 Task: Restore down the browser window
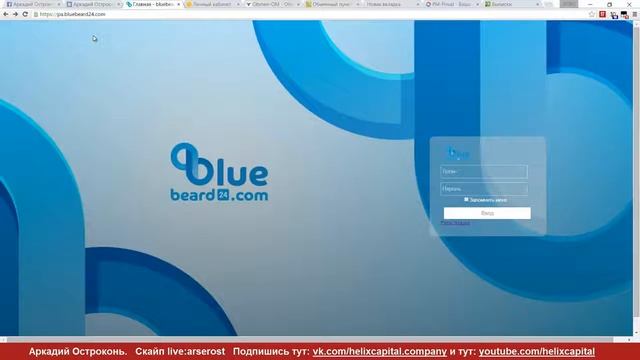[609, 4]
